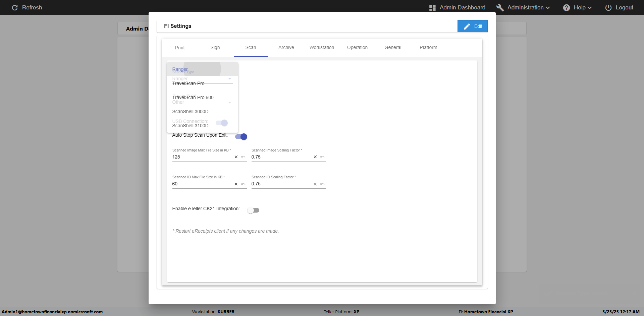The height and width of the screenshot is (316, 644).
Task: Undo the Scanned ID Scaling Factor change
Action: tap(322, 184)
